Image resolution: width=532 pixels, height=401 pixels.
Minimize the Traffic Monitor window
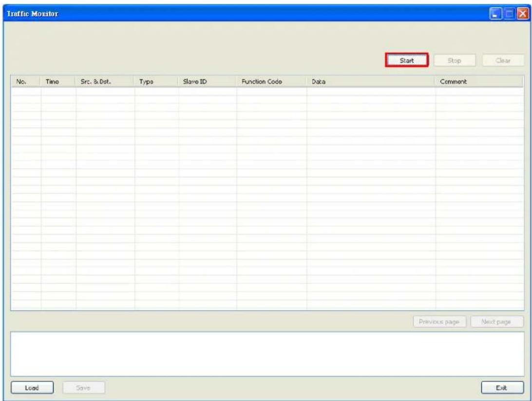495,14
